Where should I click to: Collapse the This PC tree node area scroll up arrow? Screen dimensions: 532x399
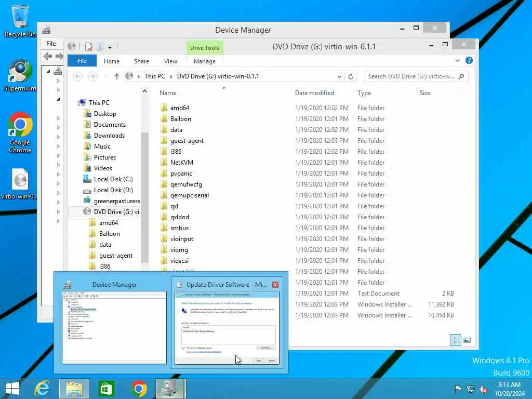click(144, 91)
